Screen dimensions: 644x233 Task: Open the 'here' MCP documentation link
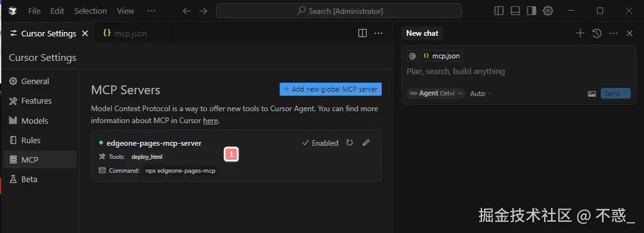click(210, 121)
